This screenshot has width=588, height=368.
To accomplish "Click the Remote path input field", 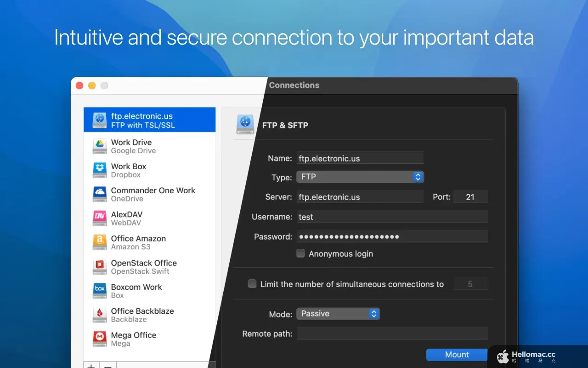I will [392, 333].
